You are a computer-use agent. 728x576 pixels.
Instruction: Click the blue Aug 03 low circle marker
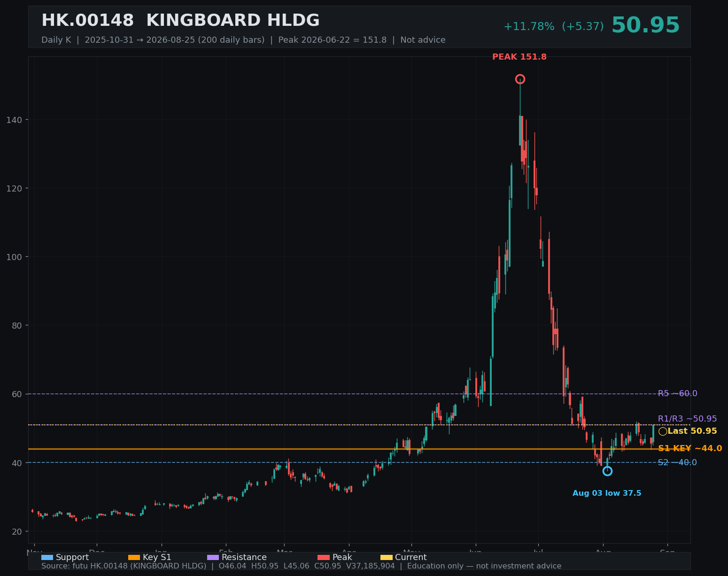tap(607, 471)
